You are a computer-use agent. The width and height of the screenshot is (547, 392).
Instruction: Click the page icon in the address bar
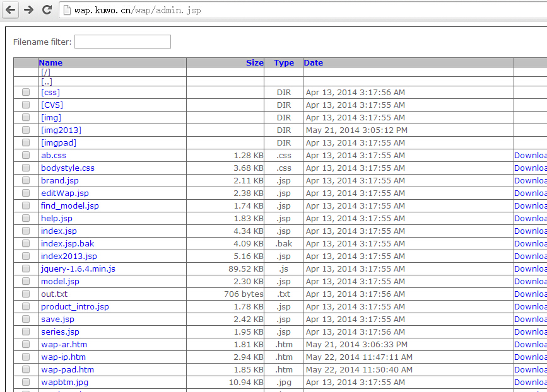67,10
